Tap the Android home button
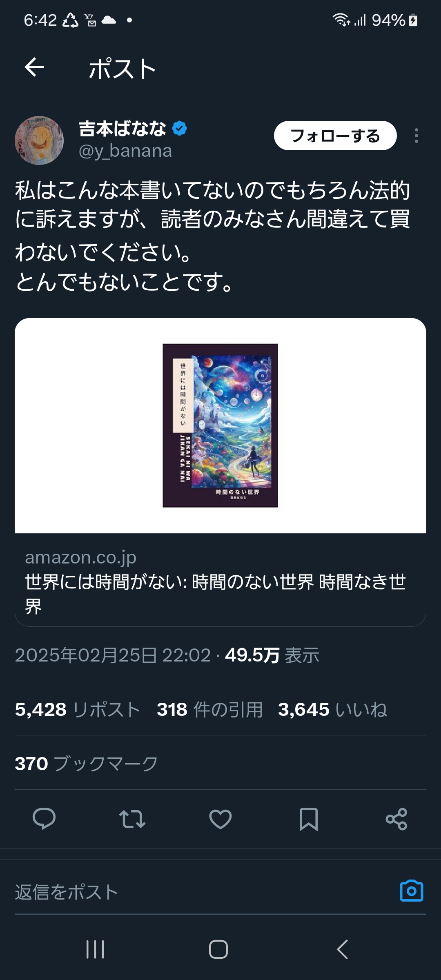Viewport: 441px width, 980px height. click(218, 949)
